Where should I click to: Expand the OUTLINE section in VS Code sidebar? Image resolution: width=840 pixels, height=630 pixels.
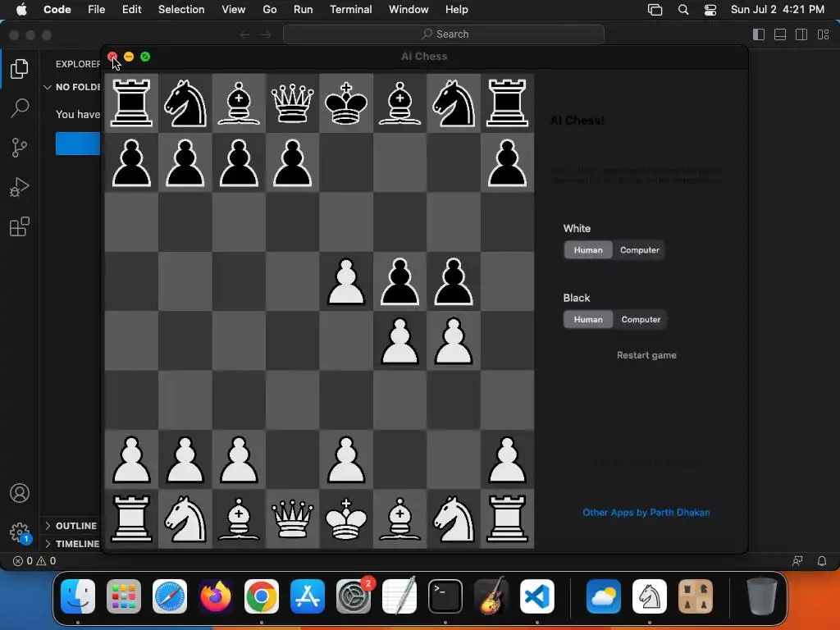pos(71,526)
